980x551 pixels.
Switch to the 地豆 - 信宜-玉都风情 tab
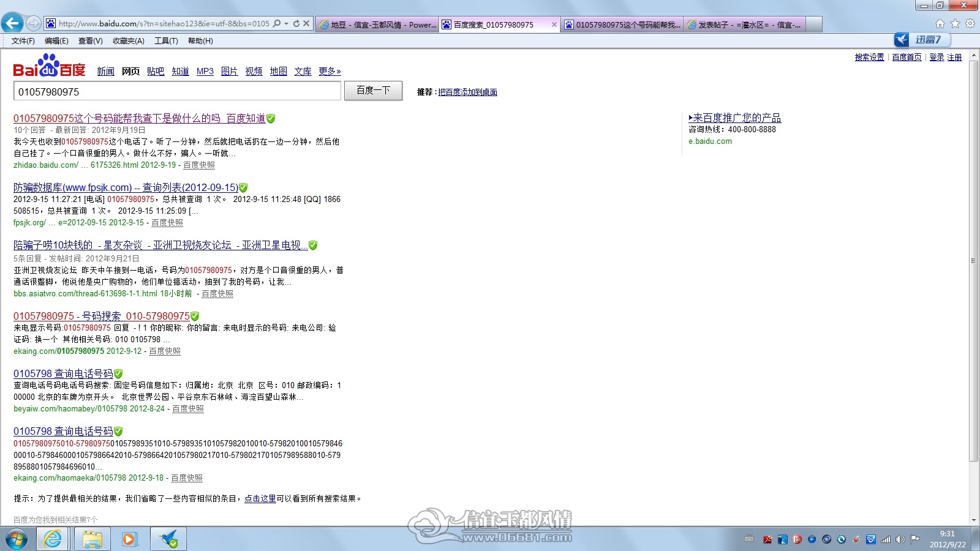pos(377,24)
